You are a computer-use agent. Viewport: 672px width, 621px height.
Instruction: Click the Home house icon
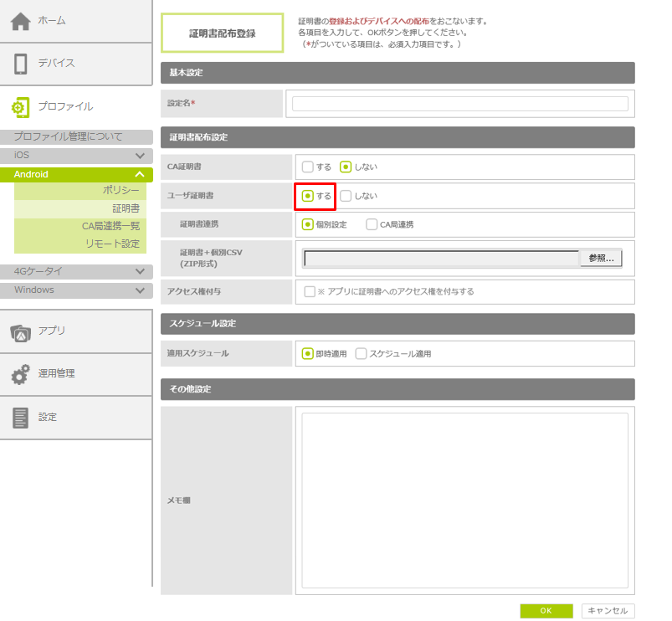[21, 21]
